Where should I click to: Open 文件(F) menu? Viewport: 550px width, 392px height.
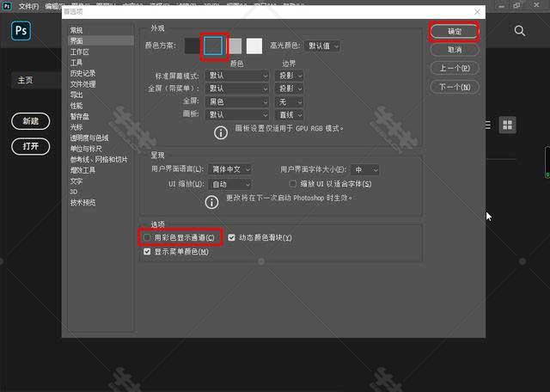[28, 6]
